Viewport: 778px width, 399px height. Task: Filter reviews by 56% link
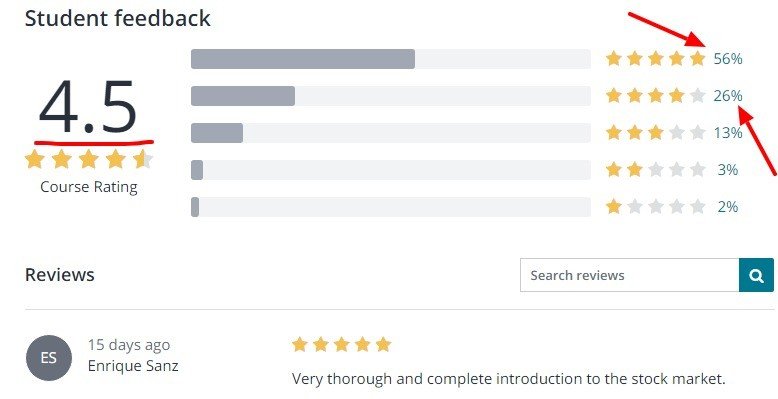coord(728,59)
